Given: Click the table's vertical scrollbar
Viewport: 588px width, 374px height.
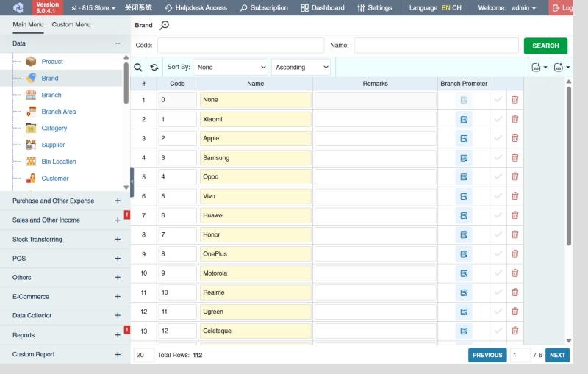Looking at the screenshot, I should 568,166.
